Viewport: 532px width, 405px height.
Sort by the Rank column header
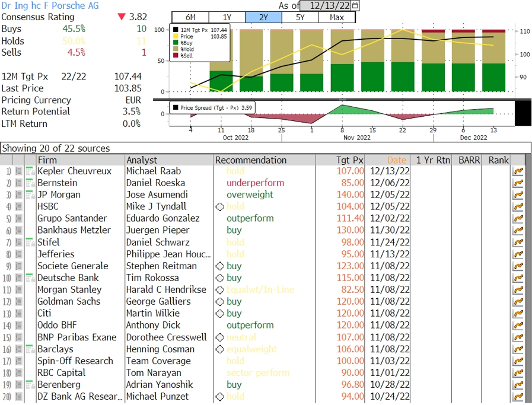click(x=496, y=160)
